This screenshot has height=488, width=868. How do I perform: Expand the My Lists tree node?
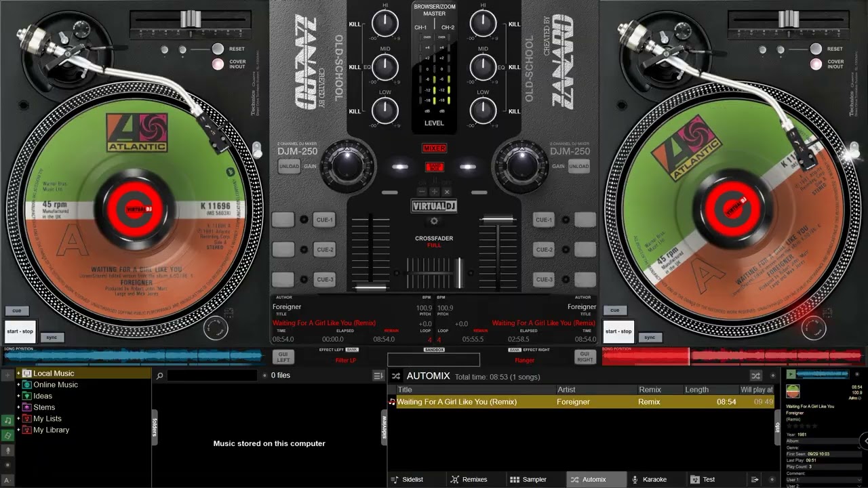[18, 419]
